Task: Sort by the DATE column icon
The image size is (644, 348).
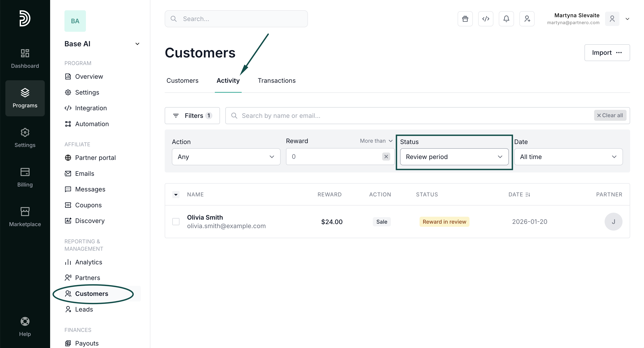Action: [x=527, y=194]
